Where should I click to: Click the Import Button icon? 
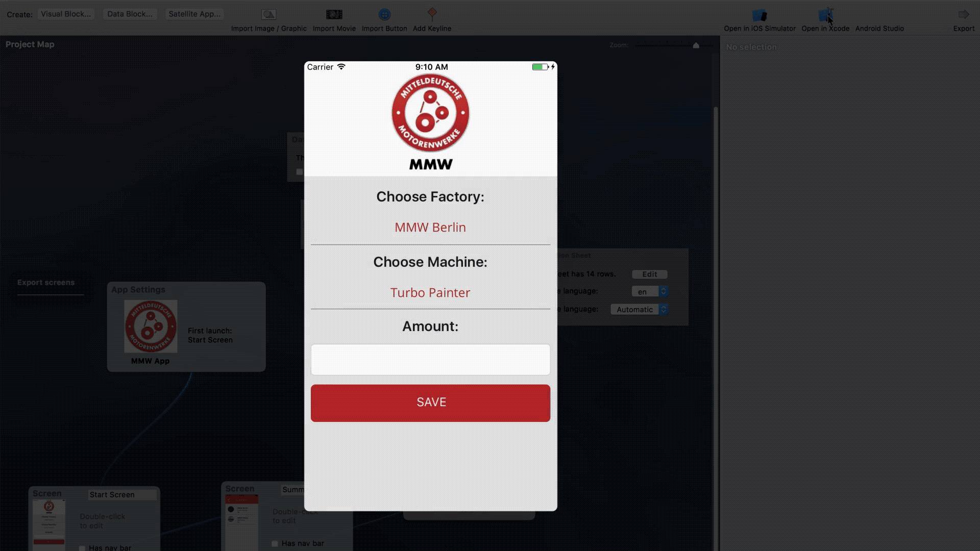pyautogui.click(x=384, y=14)
